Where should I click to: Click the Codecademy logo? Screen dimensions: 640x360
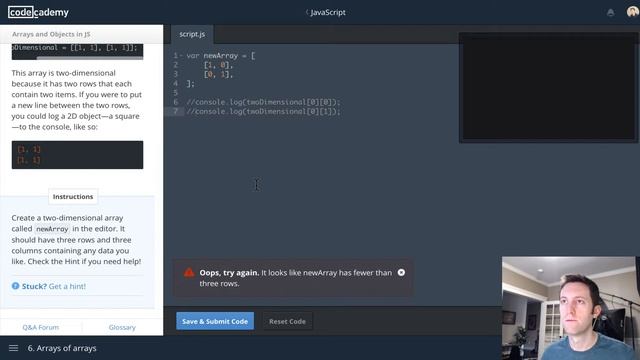point(38,12)
